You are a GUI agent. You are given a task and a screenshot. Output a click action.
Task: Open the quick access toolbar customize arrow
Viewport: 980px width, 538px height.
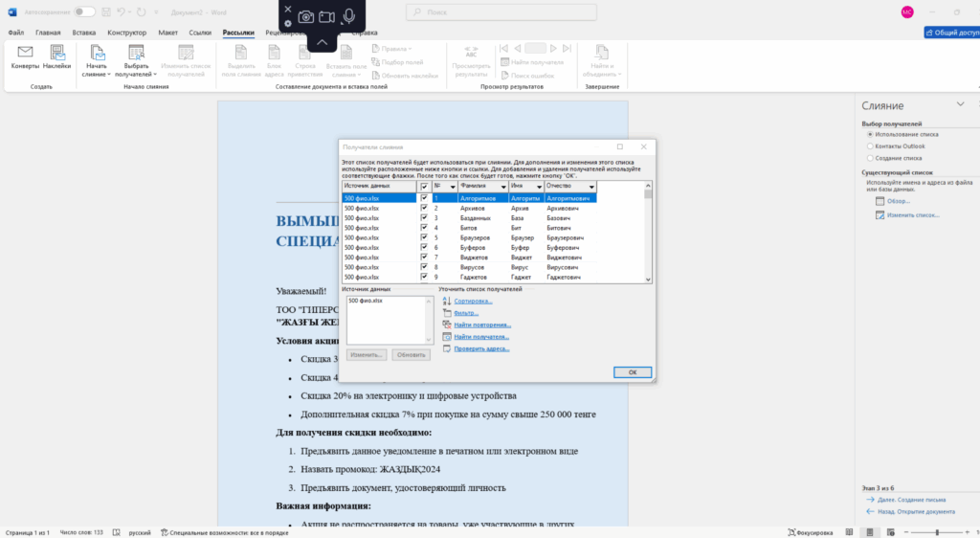coord(156,11)
